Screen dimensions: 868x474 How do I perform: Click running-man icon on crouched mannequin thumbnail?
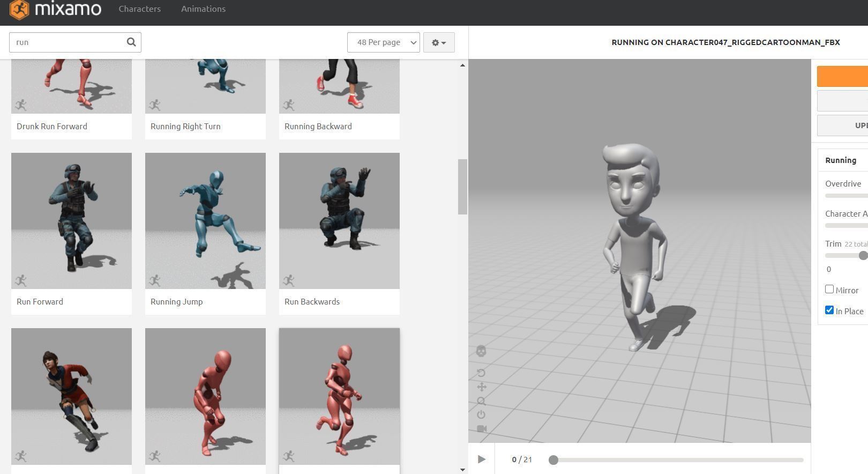tap(155, 456)
